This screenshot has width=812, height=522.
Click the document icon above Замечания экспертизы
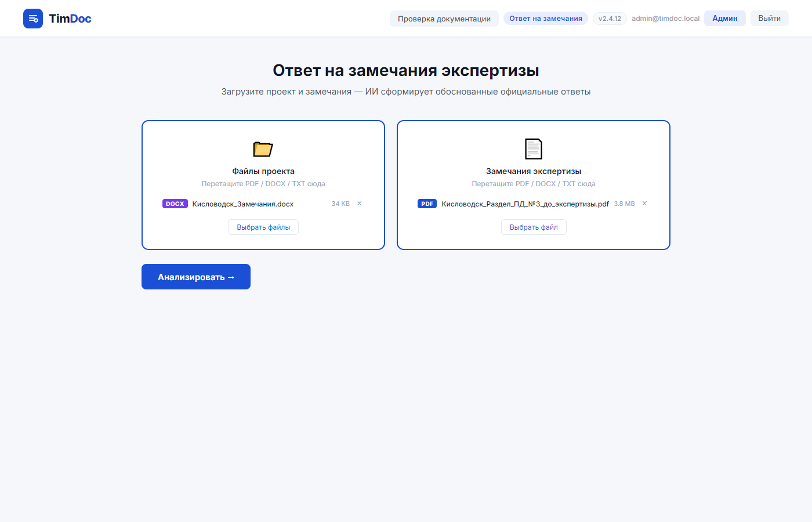(534, 148)
